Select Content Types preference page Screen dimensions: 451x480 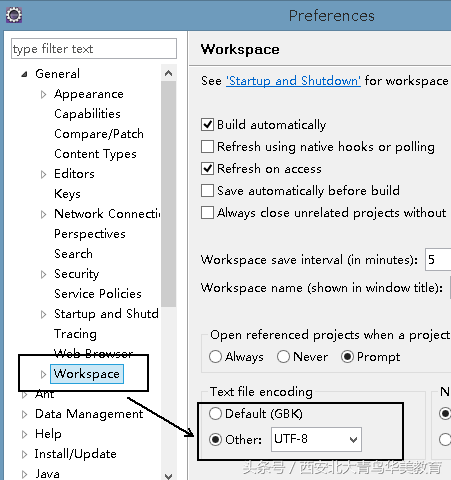click(95, 154)
